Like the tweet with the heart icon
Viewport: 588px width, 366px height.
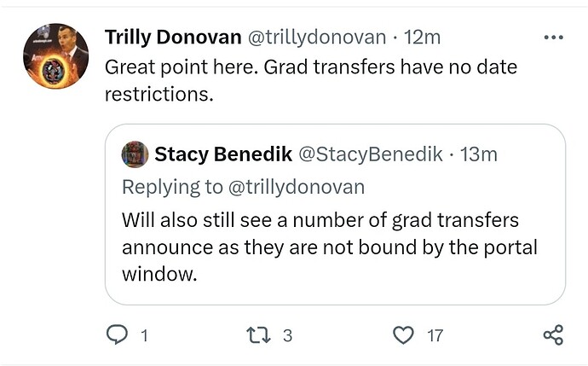click(x=402, y=335)
